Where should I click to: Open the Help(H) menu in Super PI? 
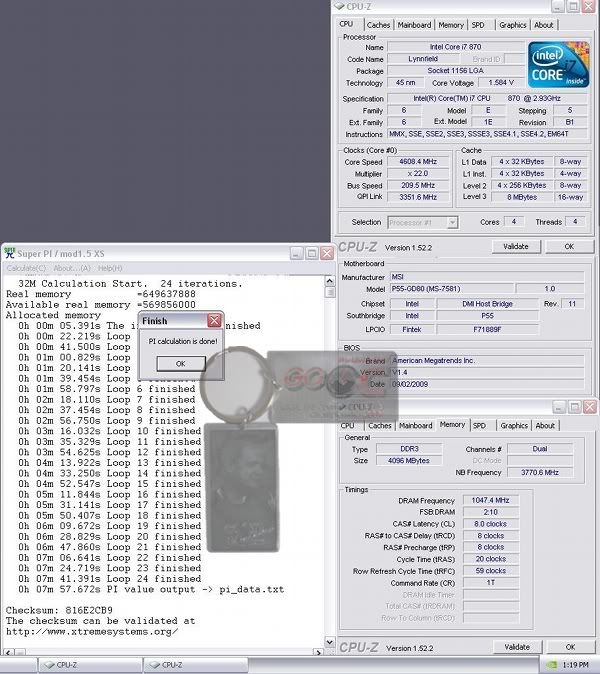point(110,268)
